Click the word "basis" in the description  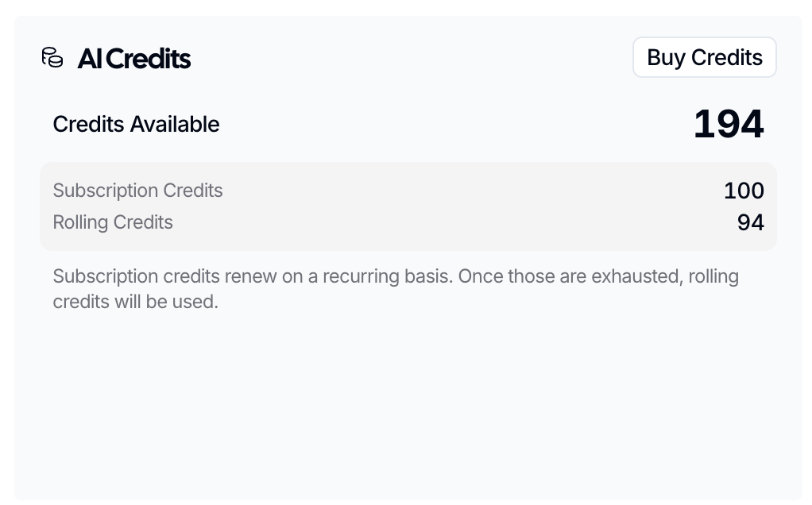(429, 276)
